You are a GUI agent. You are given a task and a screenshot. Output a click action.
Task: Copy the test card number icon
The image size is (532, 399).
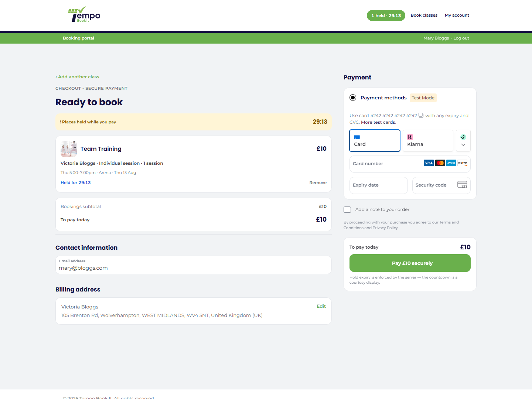point(421,115)
